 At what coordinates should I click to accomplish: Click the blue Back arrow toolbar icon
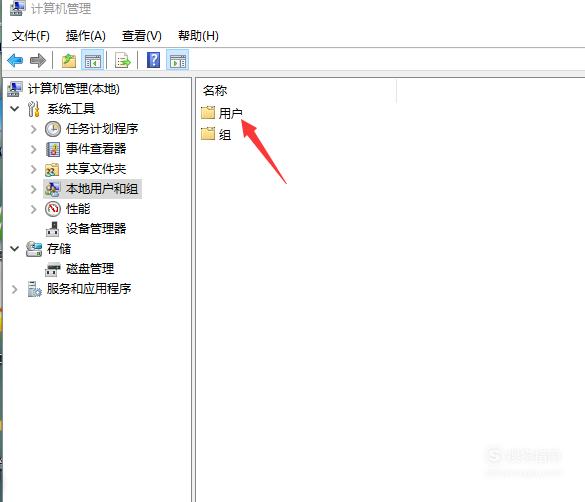tap(15, 60)
